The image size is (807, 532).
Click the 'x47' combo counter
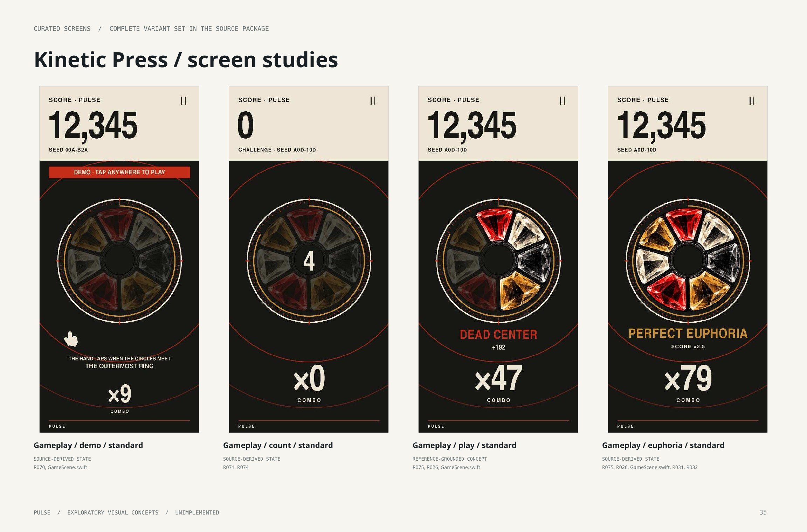498,378
